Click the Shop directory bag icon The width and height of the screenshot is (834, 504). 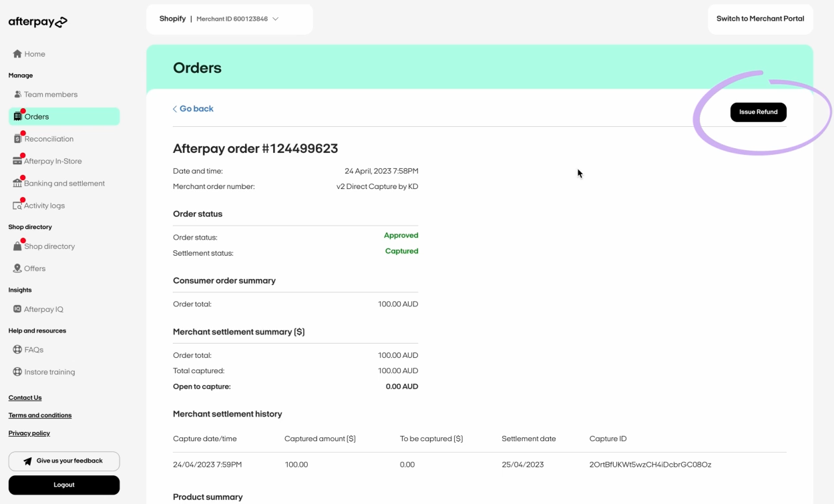(17, 246)
